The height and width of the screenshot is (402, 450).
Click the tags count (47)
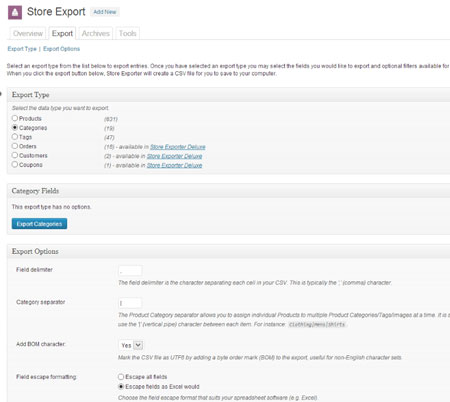pyautogui.click(x=109, y=137)
